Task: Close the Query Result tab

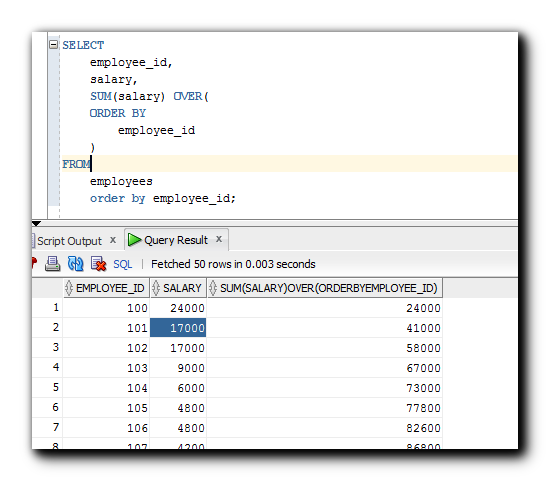Action: [x=219, y=239]
